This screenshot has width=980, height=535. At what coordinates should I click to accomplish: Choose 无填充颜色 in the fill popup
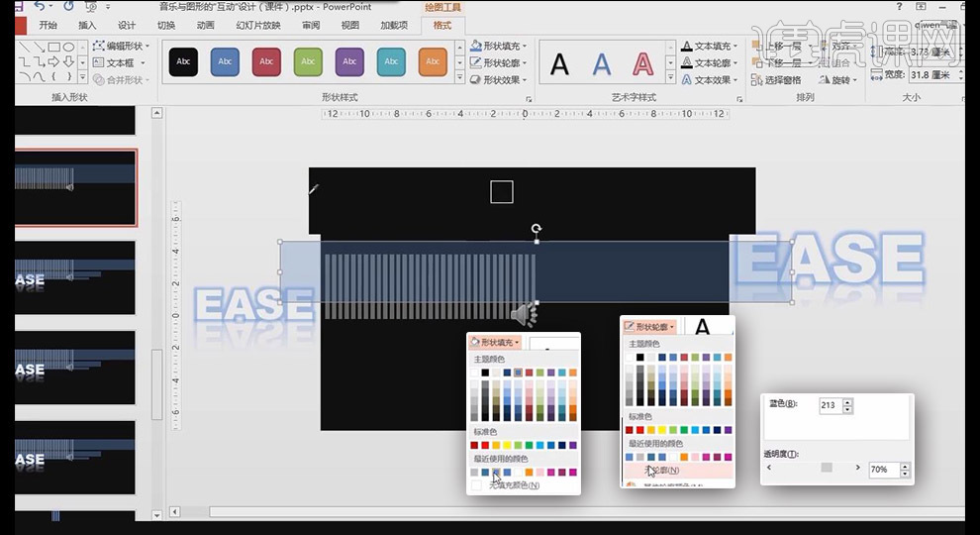[x=513, y=485]
